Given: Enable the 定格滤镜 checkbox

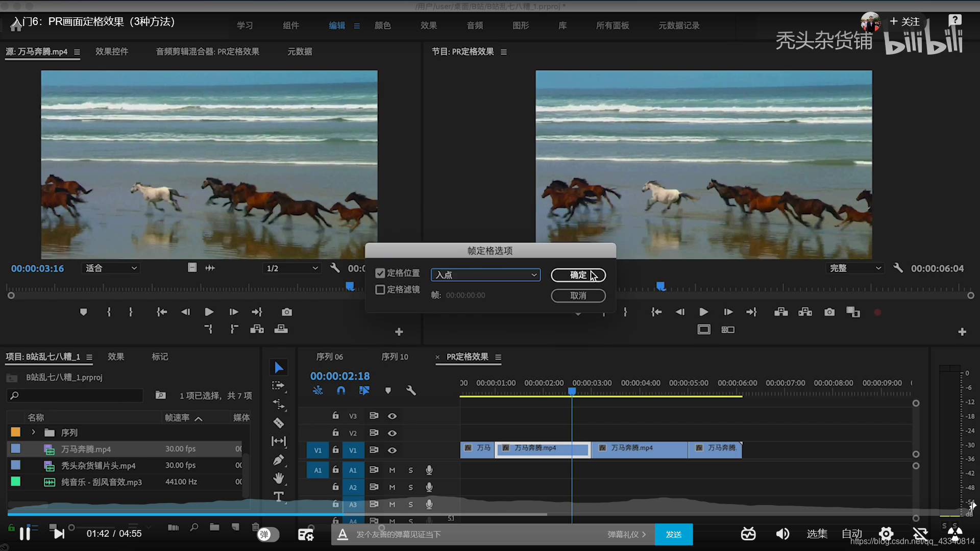Looking at the screenshot, I should click(380, 290).
